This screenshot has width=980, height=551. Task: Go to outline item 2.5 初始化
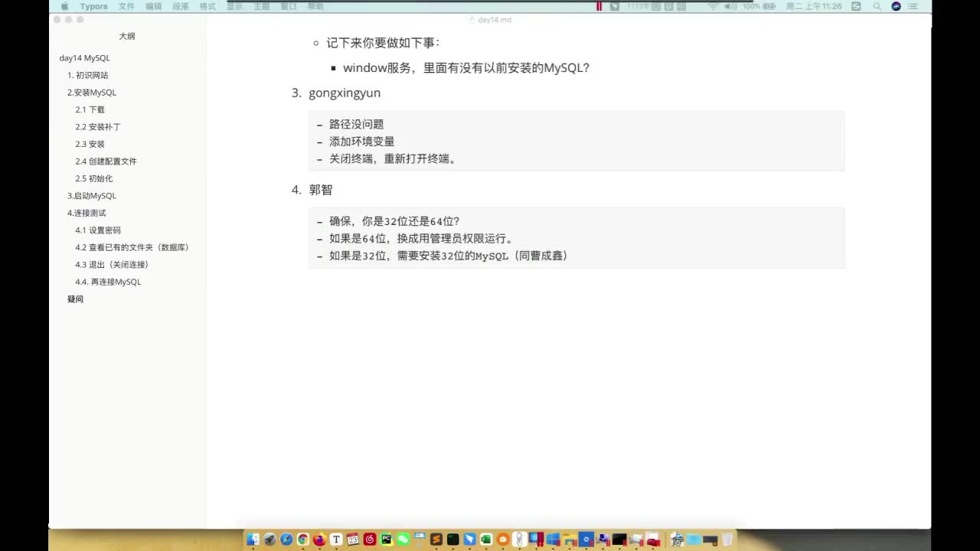tap(94, 178)
